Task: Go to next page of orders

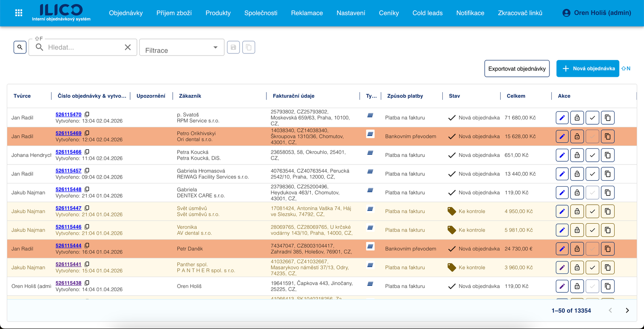Action: [x=627, y=310]
